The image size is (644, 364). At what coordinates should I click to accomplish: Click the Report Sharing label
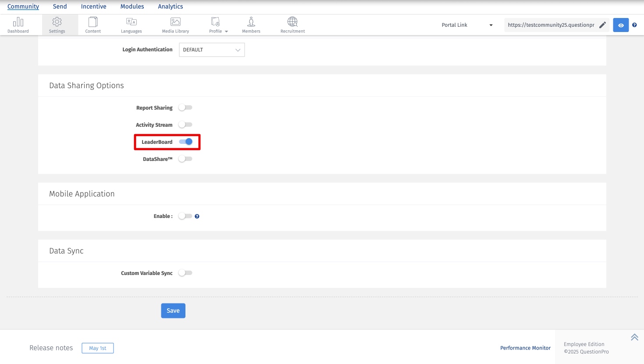154,108
